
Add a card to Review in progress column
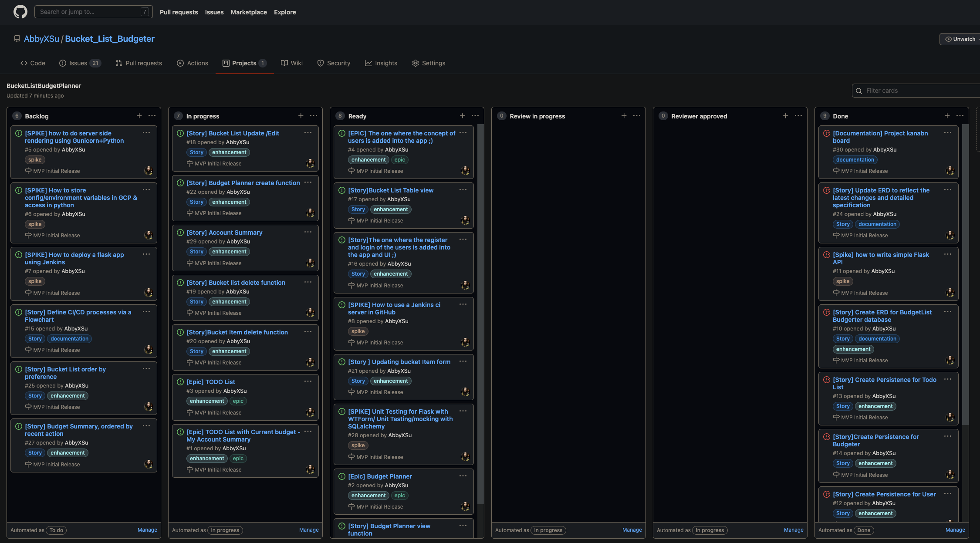tap(624, 116)
